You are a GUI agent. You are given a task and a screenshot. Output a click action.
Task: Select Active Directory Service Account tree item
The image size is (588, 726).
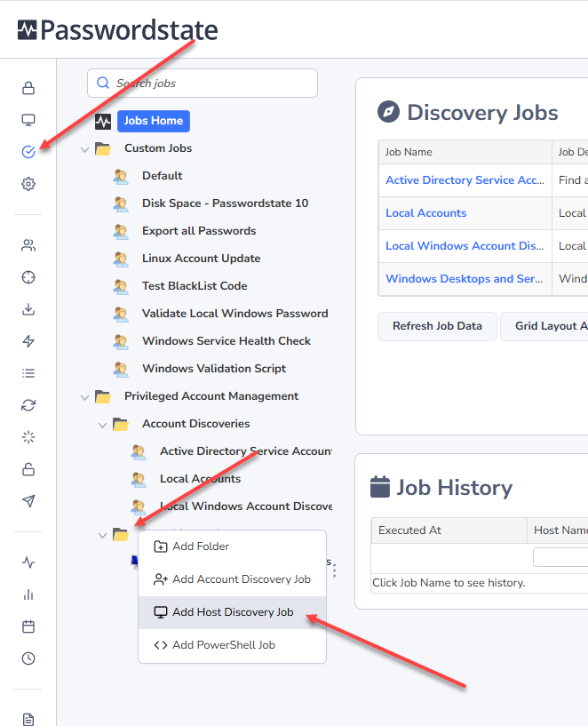pos(246,451)
